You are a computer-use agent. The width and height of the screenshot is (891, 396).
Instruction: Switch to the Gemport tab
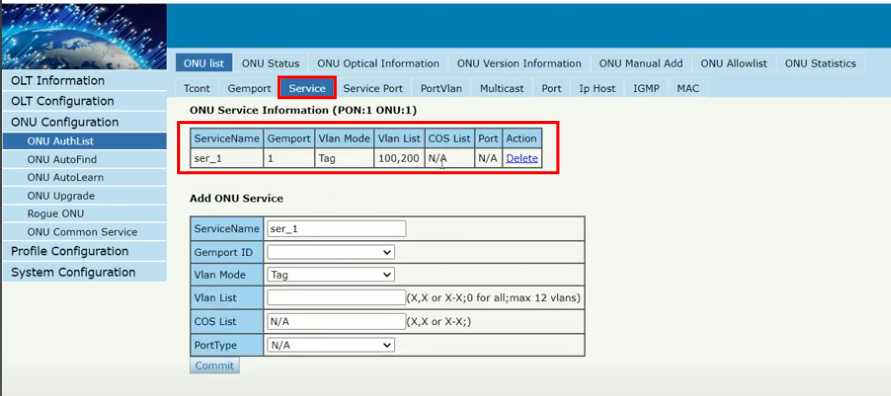coord(249,89)
